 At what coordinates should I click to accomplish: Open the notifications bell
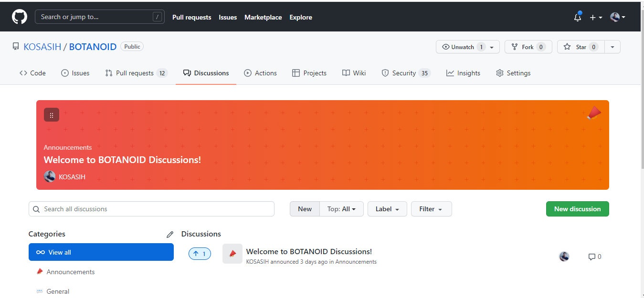pyautogui.click(x=578, y=17)
